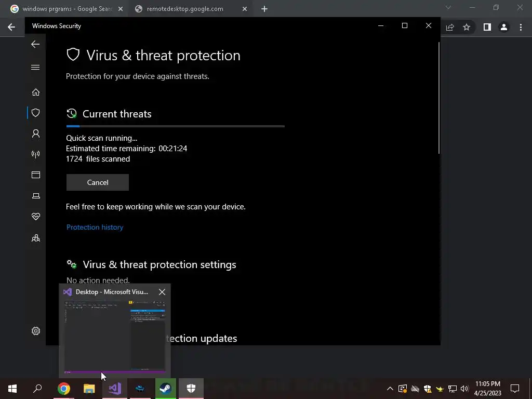Click the Visual Studio preview thumbnail
This screenshot has height=399, width=532.
(x=115, y=336)
